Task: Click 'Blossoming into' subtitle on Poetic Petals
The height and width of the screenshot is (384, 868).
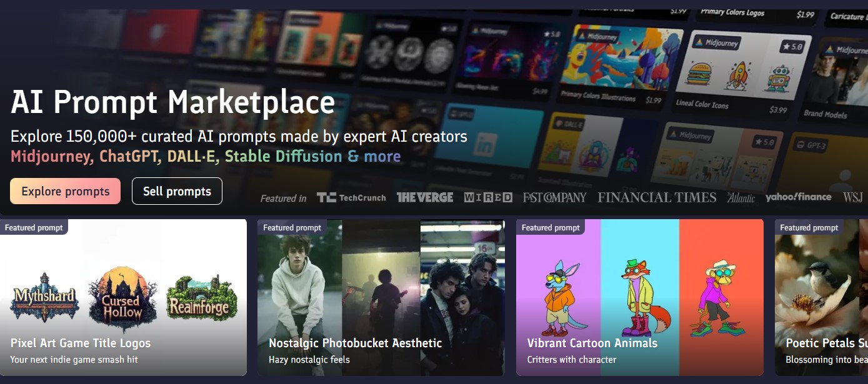Action: [827, 360]
